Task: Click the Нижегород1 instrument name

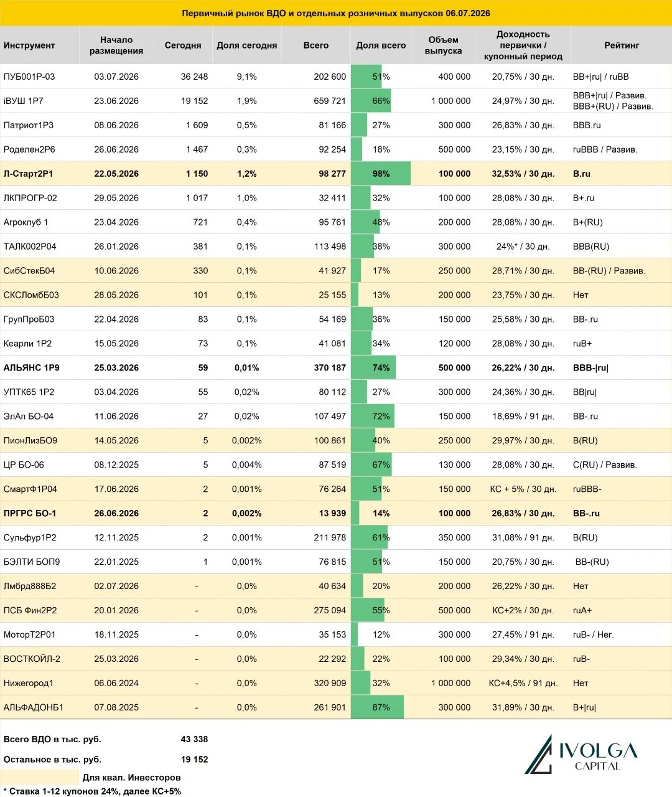Action: click(x=29, y=683)
